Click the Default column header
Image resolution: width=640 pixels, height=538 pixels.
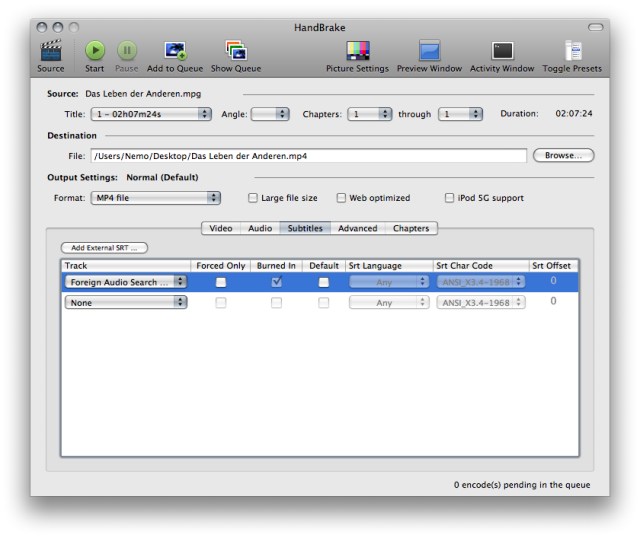(x=324, y=266)
